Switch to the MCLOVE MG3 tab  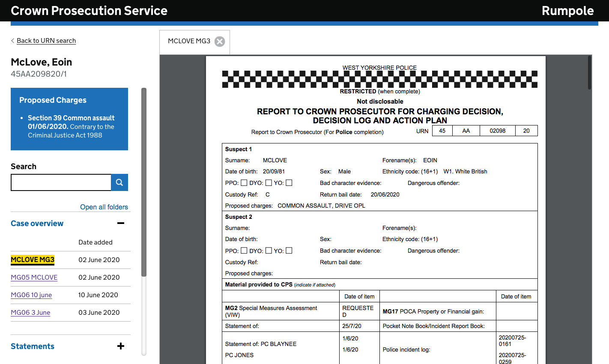tap(189, 41)
